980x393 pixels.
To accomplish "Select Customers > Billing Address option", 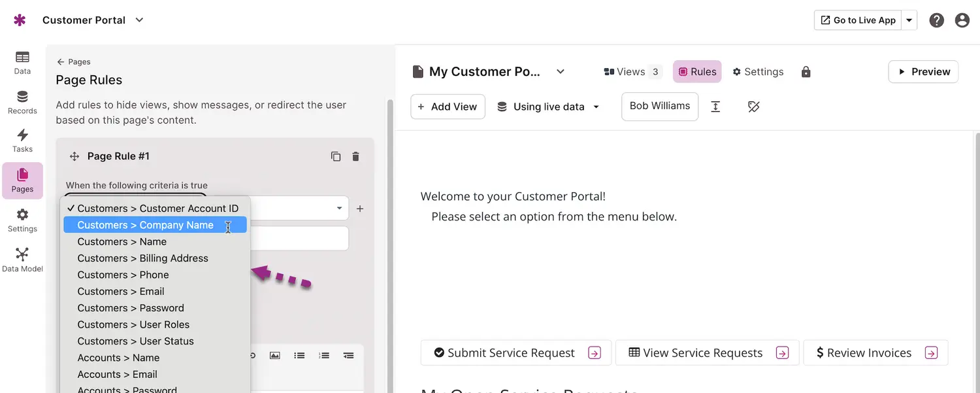I will (142, 258).
